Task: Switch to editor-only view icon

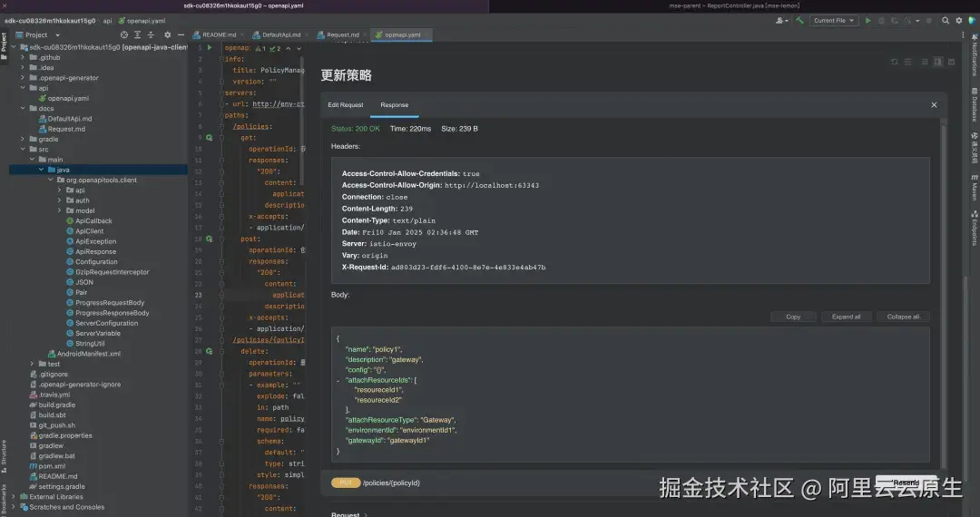Action: (x=925, y=62)
